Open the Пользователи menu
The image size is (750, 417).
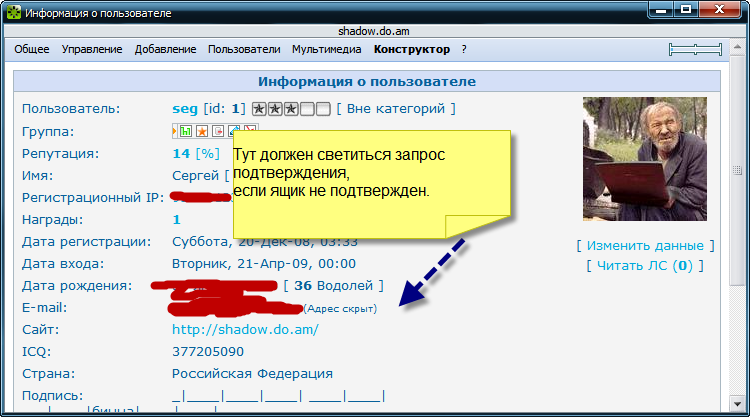(x=245, y=49)
